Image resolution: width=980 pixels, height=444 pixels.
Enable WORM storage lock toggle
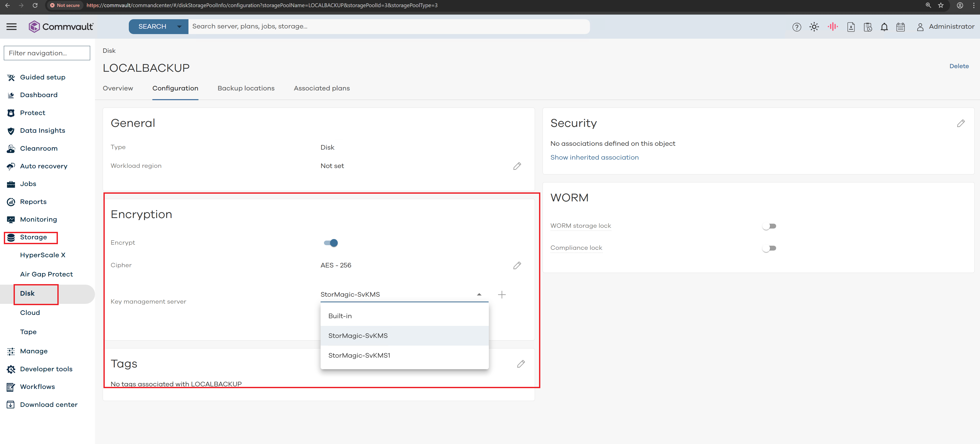point(769,226)
